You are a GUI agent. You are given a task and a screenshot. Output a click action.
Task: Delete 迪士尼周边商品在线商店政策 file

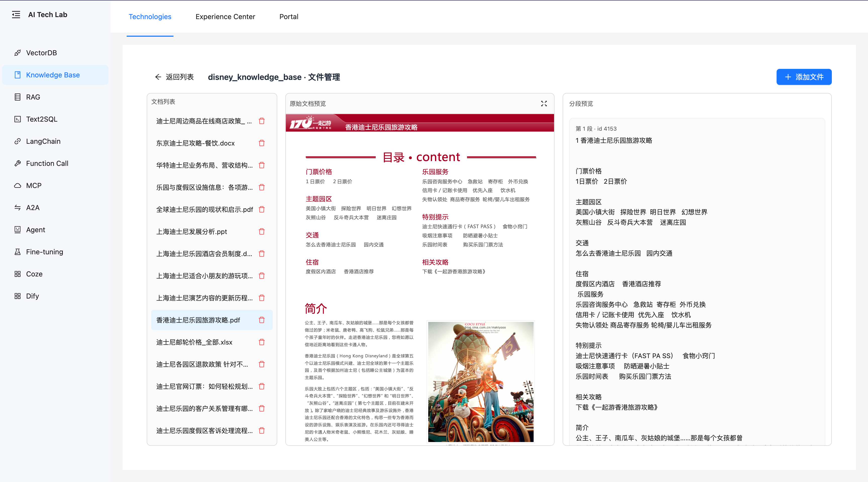[x=262, y=121]
